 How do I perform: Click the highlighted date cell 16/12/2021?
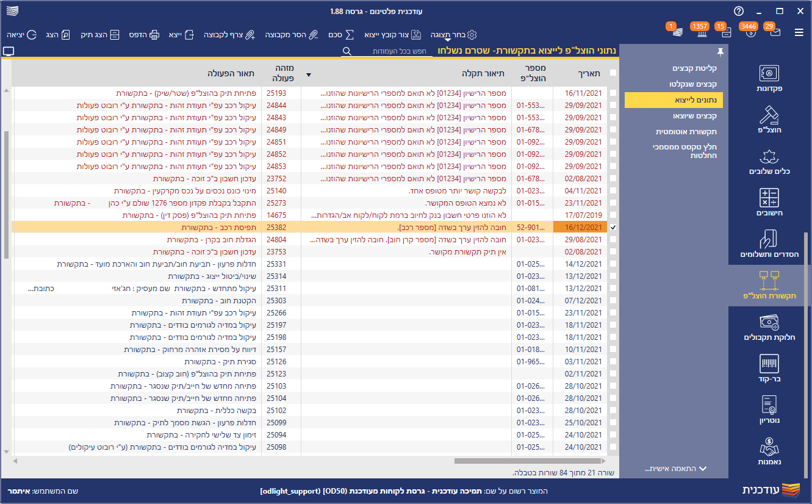pos(580,228)
